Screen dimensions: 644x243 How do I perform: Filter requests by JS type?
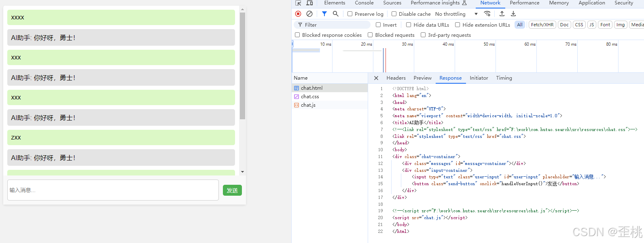click(592, 25)
